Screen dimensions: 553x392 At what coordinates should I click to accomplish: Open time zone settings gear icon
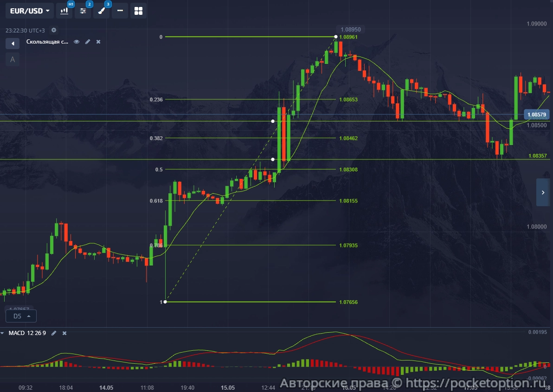click(x=54, y=30)
